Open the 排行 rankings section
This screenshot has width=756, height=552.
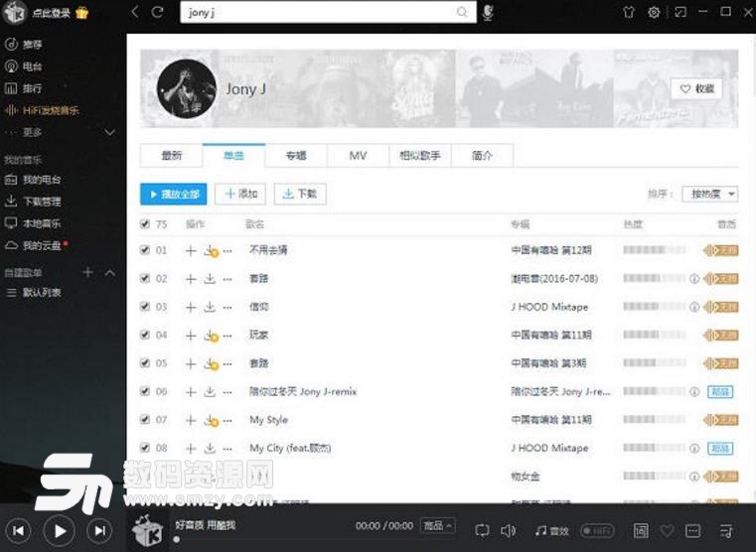tap(24, 88)
